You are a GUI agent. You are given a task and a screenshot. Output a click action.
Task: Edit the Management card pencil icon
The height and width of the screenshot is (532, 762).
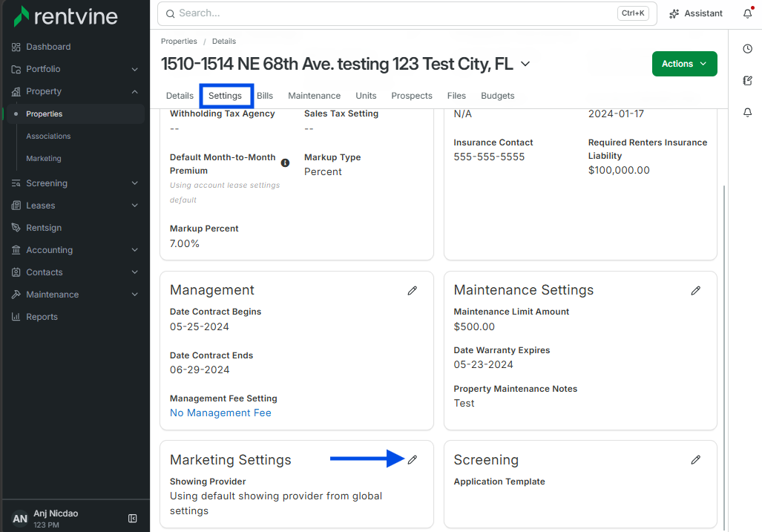tap(412, 291)
